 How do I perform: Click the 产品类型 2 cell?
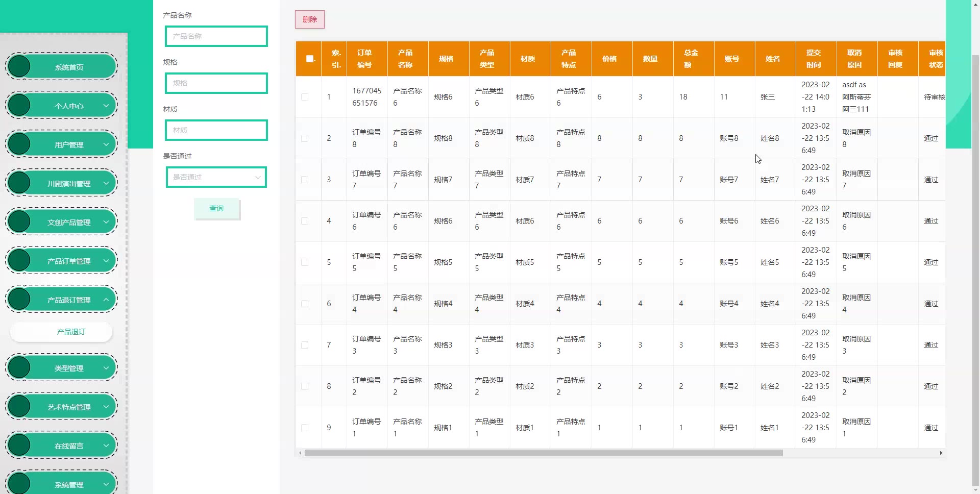(489, 386)
